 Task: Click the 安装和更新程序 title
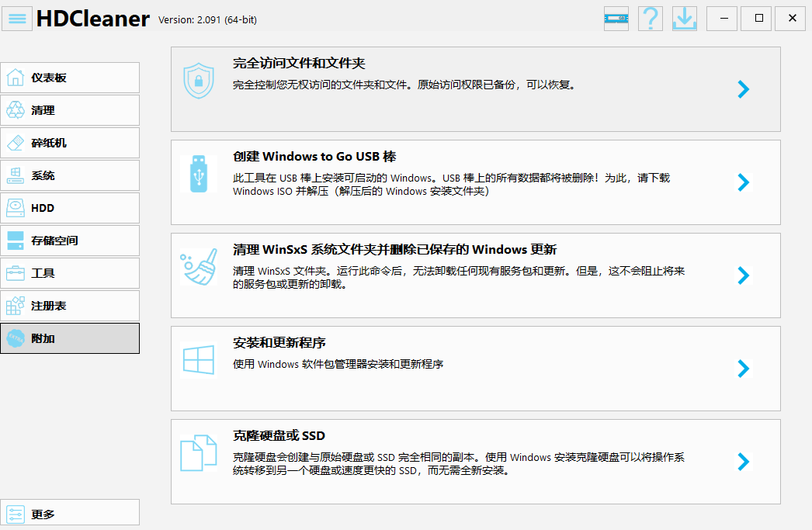click(x=279, y=343)
